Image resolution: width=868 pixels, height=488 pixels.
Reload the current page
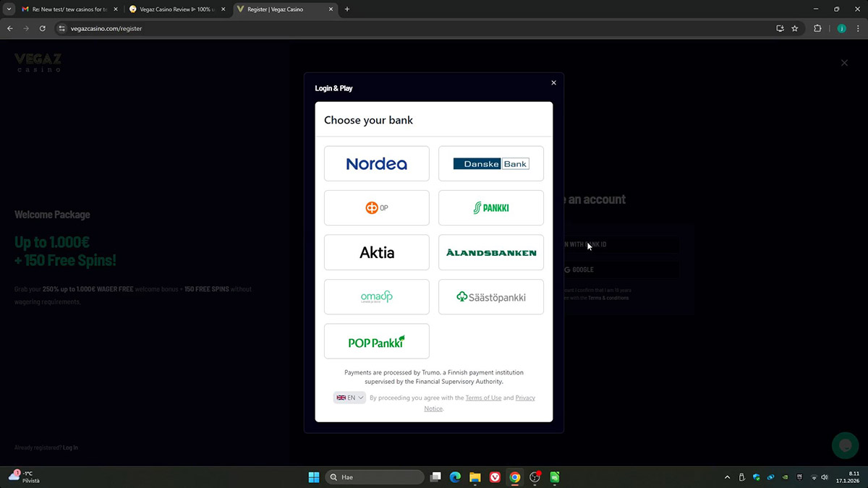coord(43,28)
